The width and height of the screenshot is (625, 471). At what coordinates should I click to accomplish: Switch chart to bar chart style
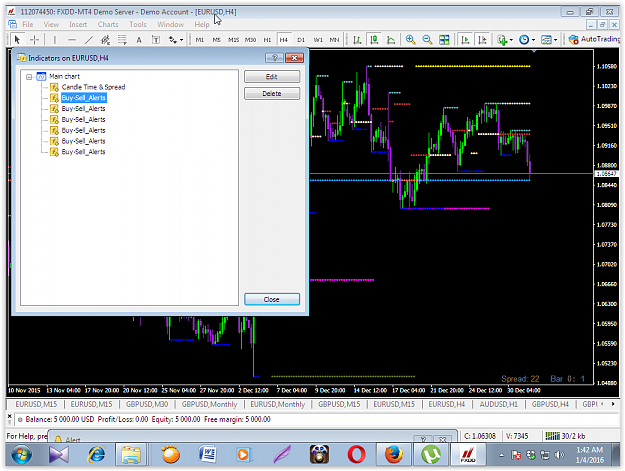(x=357, y=39)
